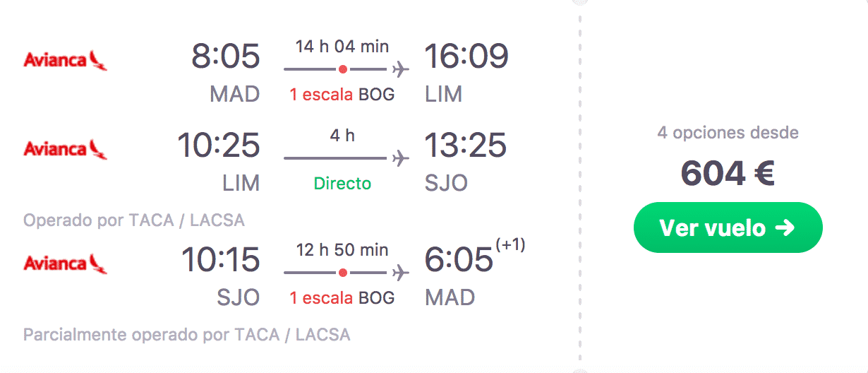Click the red stopover dot on SJO-MAD flight
Image resolution: width=868 pixels, height=373 pixels.
[x=342, y=273]
